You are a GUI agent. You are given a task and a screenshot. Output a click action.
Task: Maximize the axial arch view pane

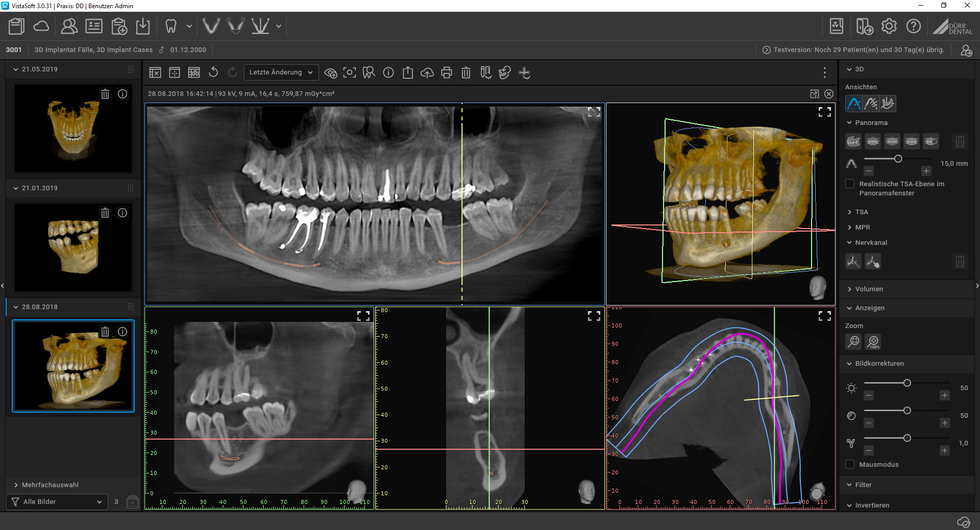tap(825, 316)
